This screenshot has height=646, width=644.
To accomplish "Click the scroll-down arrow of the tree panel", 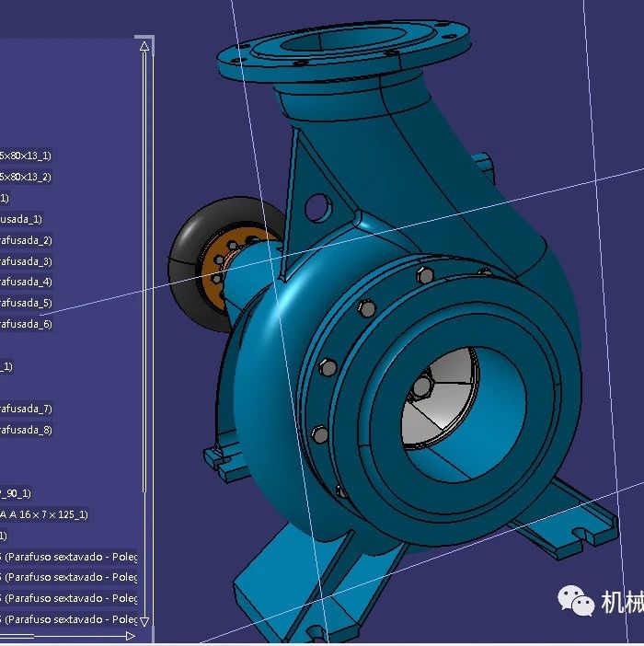I will pyautogui.click(x=144, y=621).
